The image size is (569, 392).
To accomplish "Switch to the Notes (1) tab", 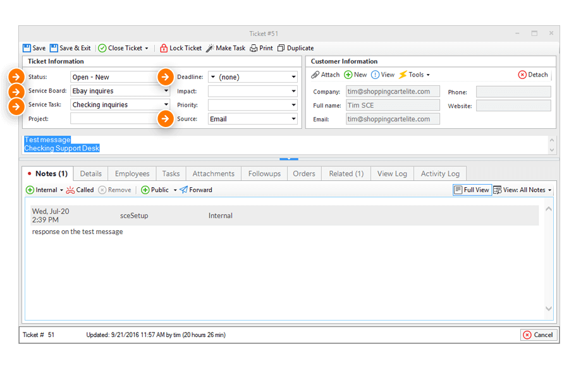I will [x=47, y=173].
